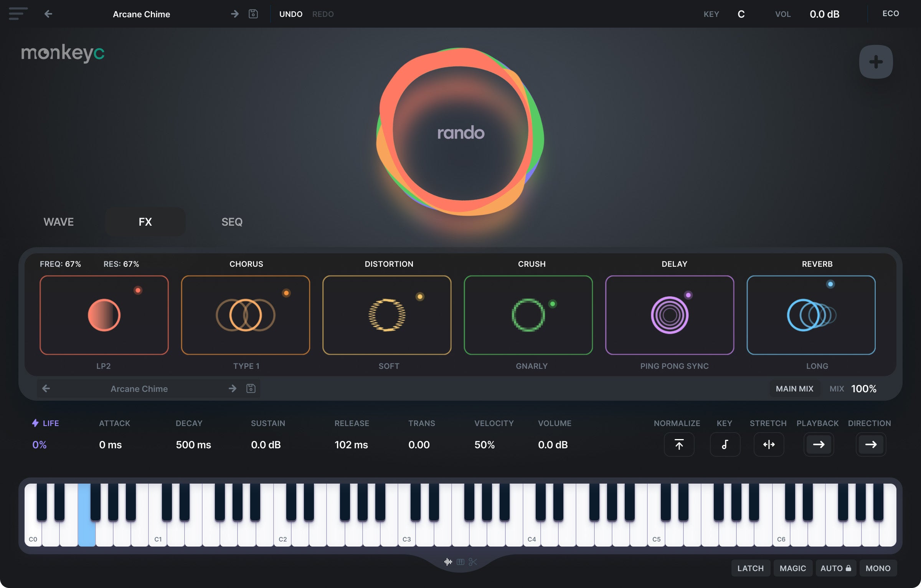The height and width of the screenshot is (588, 921).
Task: Switch to the WAVE tab
Action: tap(59, 222)
